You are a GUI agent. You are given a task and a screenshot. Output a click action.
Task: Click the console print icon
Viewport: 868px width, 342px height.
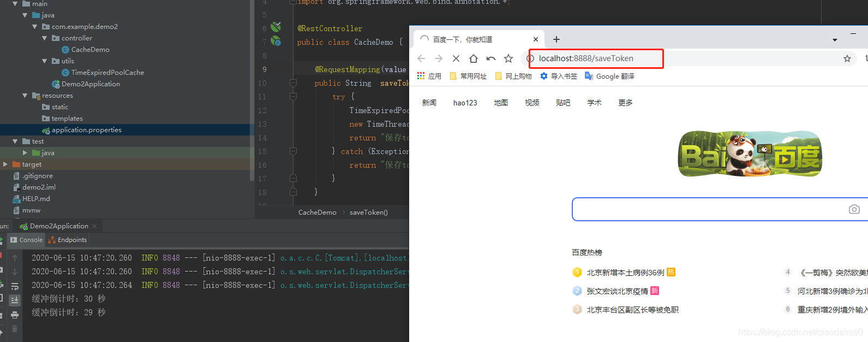15,315
